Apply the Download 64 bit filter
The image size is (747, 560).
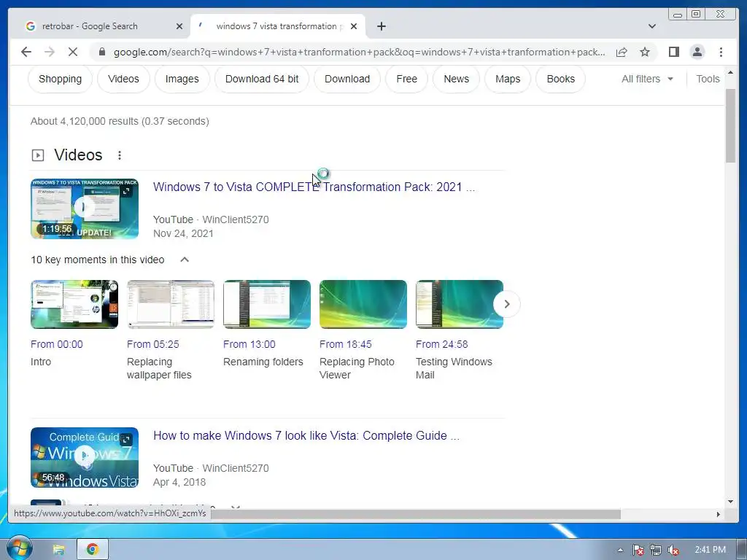[x=262, y=79]
